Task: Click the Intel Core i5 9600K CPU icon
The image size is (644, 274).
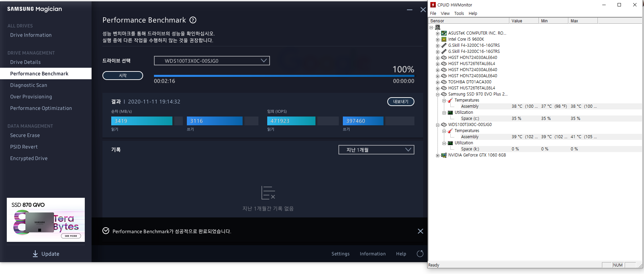Action: point(444,39)
